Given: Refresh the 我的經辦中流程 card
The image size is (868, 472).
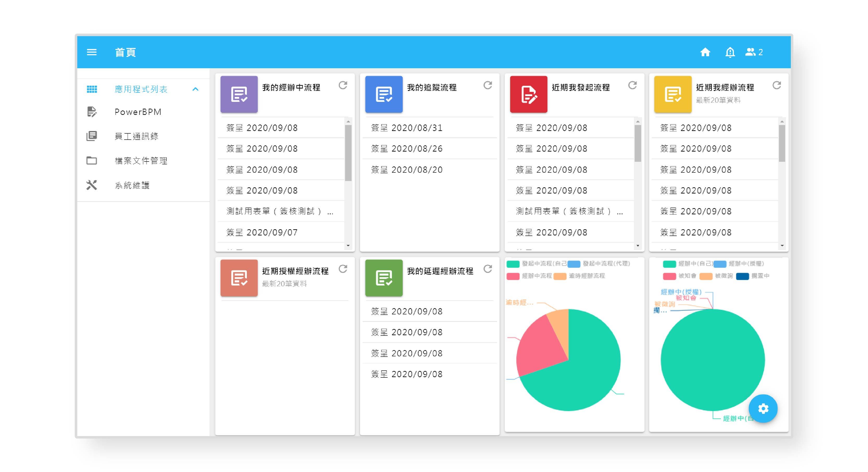Looking at the screenshot, I should (343, 85).
